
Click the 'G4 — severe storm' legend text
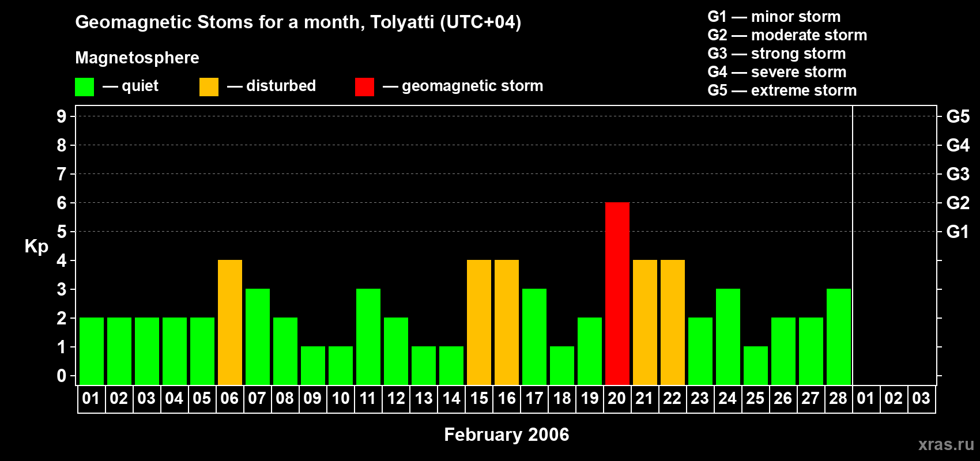tap(777, 72)
